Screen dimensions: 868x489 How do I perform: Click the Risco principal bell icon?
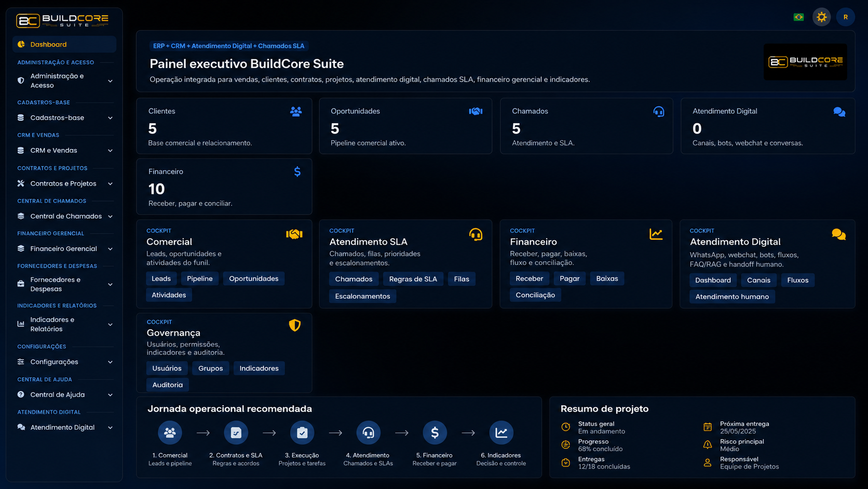(x=708, y=445)
